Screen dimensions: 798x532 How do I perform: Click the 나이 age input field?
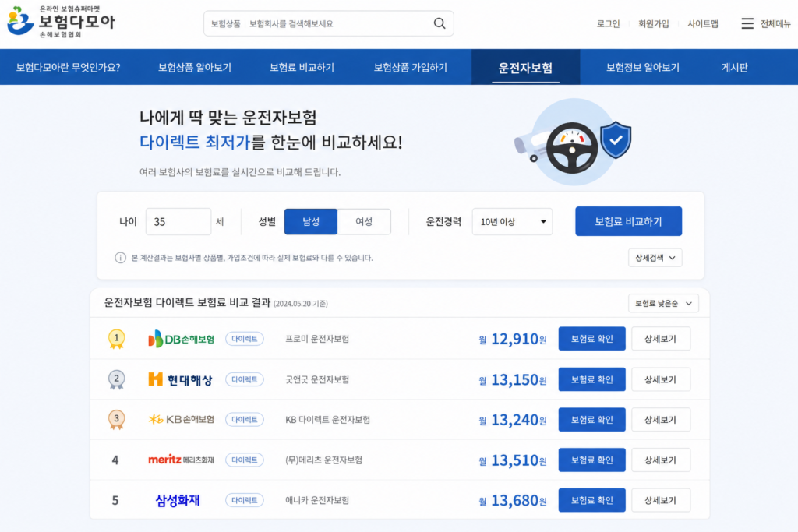pyautogui.click(x=178, y=222)
